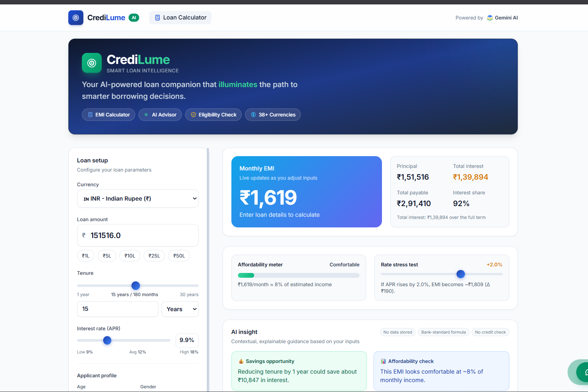This screenshot has height=392, width=588.
Task: Click the 9.9% interest rate input box
Action: tap(187, 340)
